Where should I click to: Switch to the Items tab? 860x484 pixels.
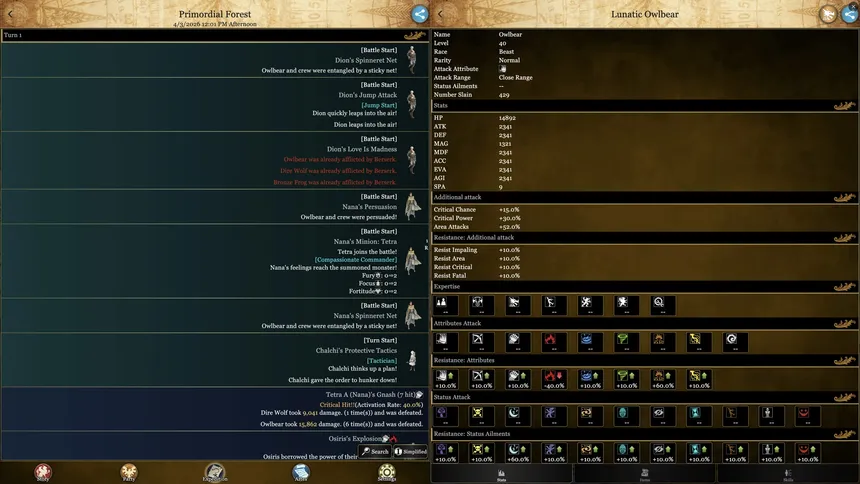pos(645,474)
